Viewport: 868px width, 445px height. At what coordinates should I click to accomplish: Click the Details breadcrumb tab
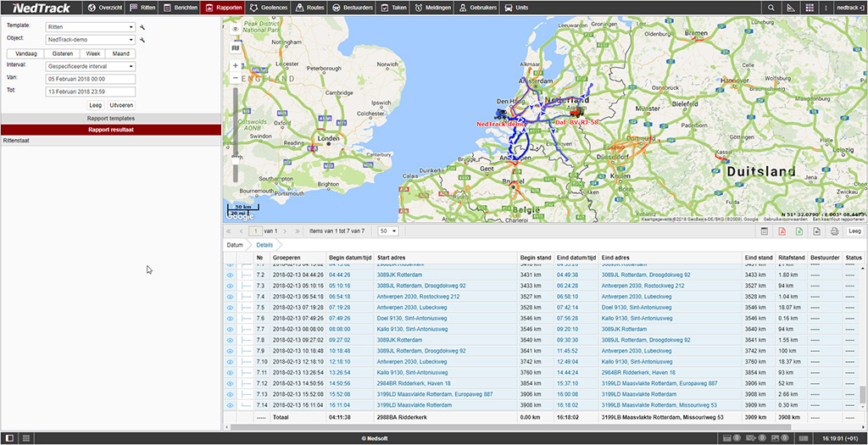(x=264, y=245)
